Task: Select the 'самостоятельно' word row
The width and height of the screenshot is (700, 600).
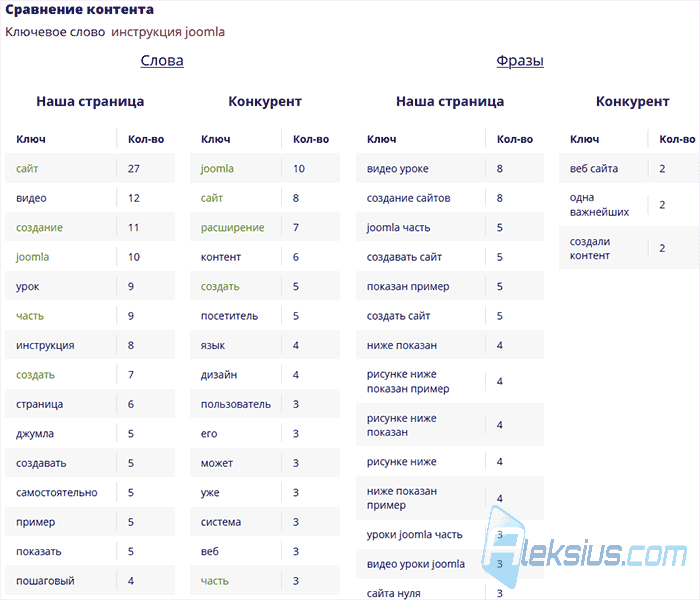Action: point(90,492)
